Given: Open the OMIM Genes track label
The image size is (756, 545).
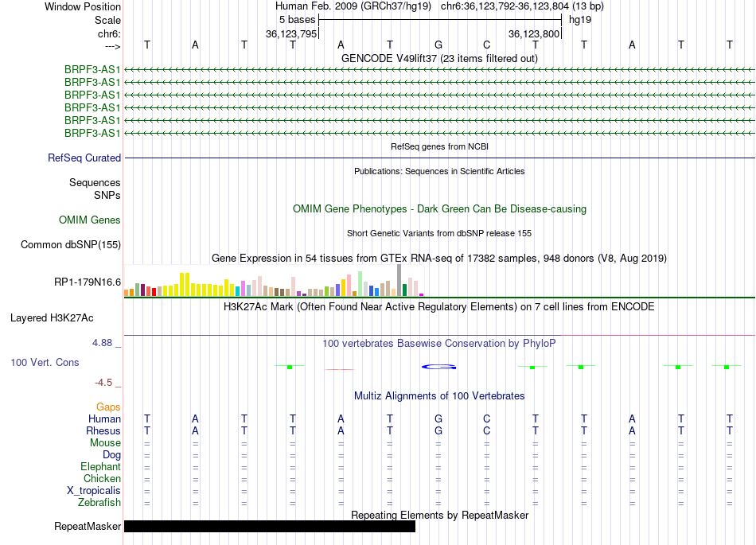Looking at the screenshot, I should click(x=90, y=220).
